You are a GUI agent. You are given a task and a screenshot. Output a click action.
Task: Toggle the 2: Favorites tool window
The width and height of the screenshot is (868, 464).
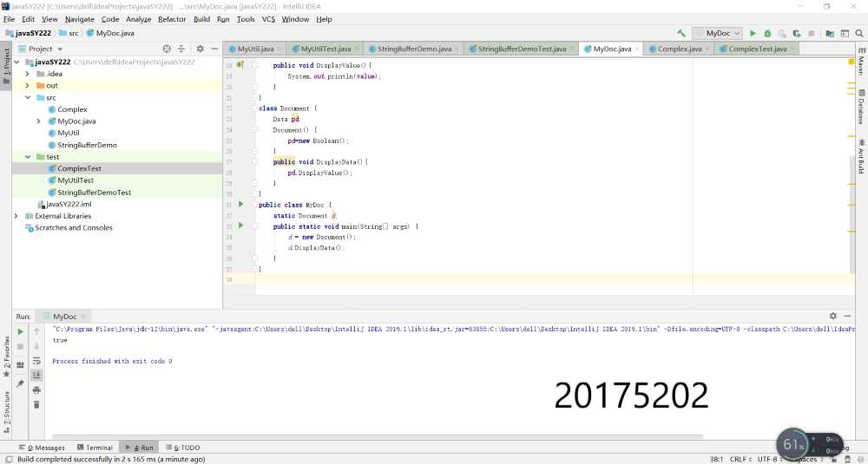pos(6,356)
